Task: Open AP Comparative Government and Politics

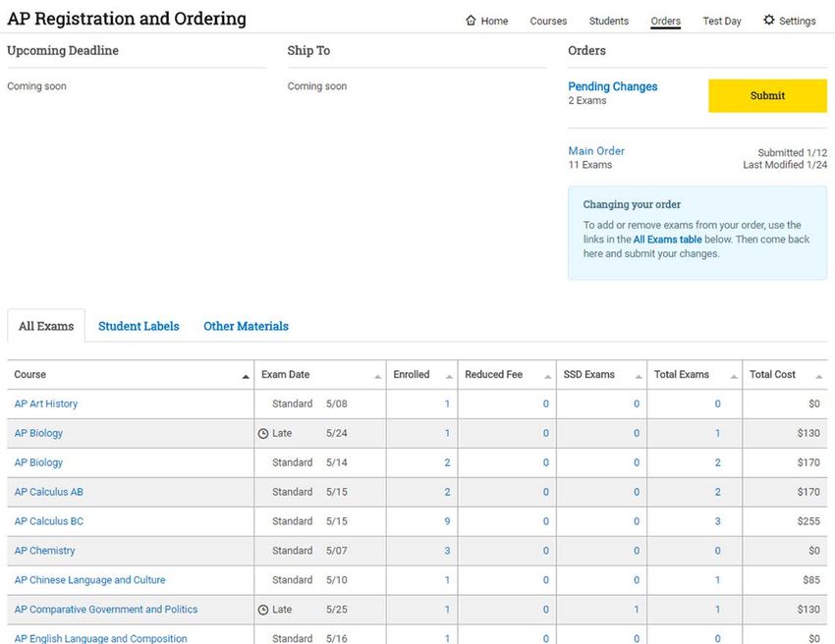Action: click(105, 609)
